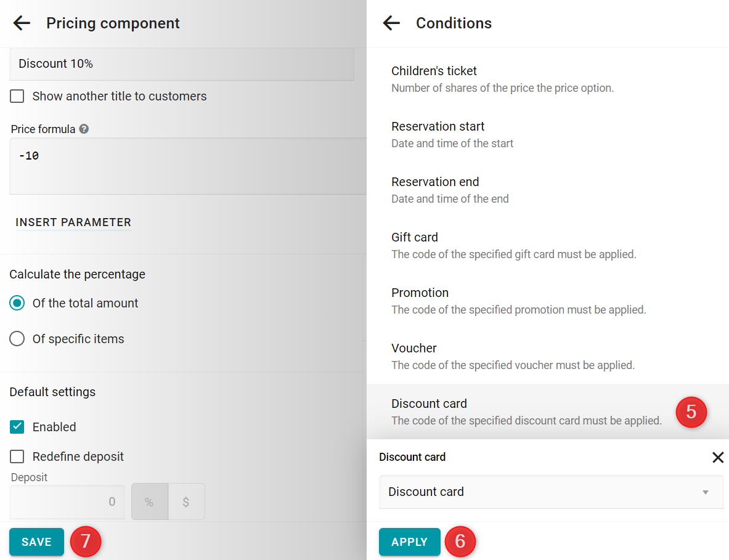This screenshot has height=560, width=729.
Task: Choose the Gift card condition
Action: tap(548, 246)
